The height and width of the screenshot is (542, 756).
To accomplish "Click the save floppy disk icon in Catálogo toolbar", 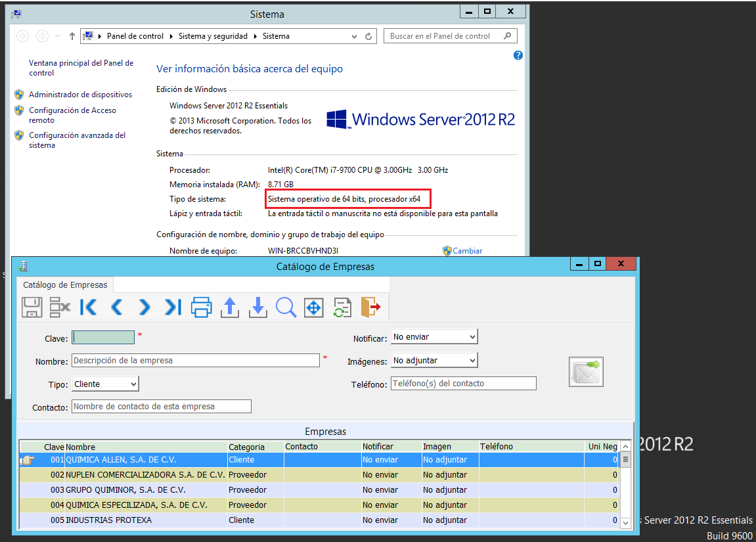I will coord(32,307).
